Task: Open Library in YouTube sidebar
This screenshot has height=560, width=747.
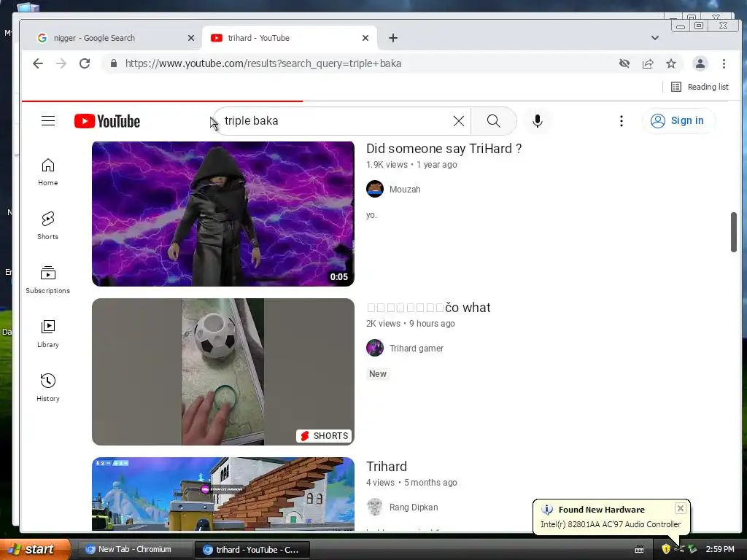Action: click(48, 334)
